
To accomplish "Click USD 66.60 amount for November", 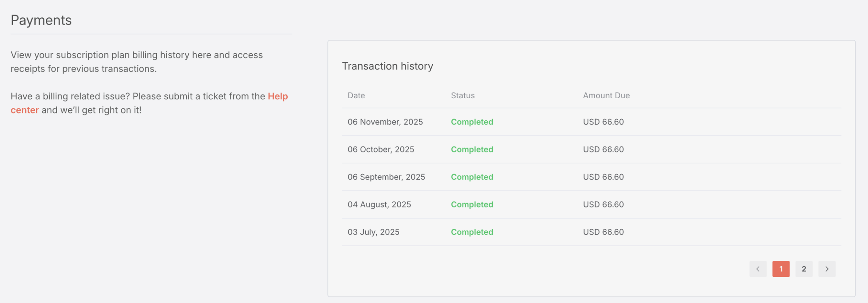I will pos(603,122).
